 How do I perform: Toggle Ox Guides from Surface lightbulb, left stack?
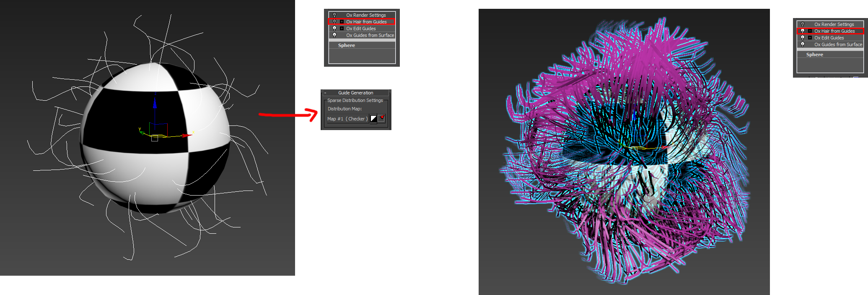pyautogui.click(x=334, y=35)
